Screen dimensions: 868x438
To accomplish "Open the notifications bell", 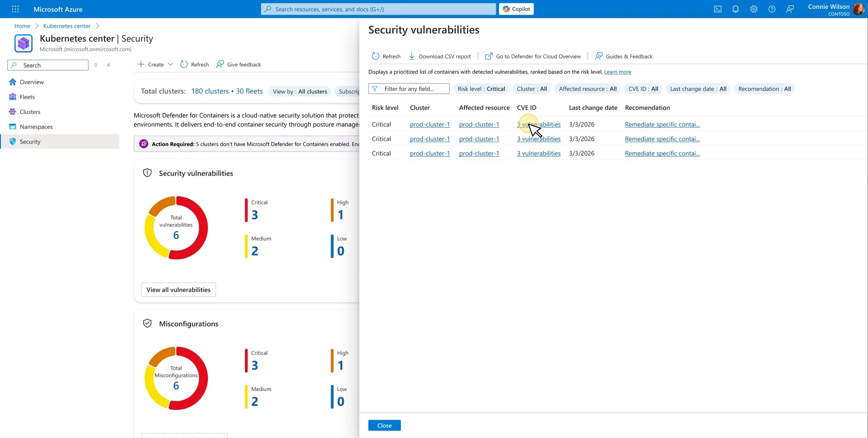I will [x=736, y=9].
